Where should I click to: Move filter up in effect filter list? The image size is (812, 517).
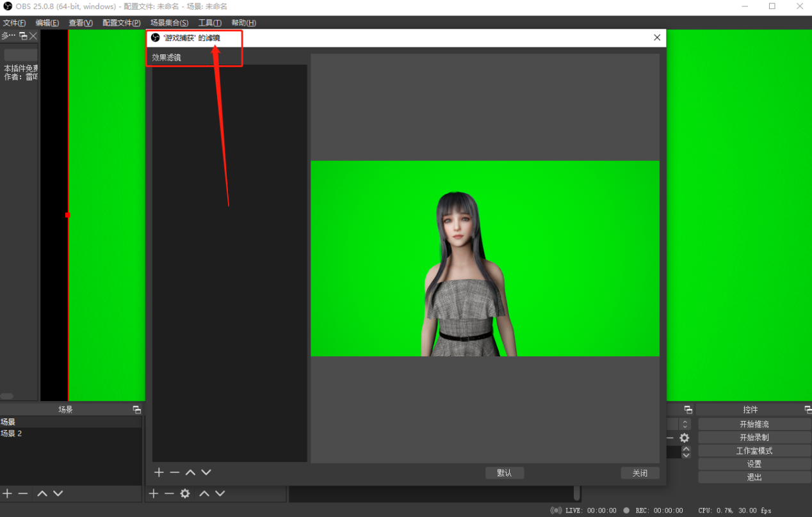point(190,472)
